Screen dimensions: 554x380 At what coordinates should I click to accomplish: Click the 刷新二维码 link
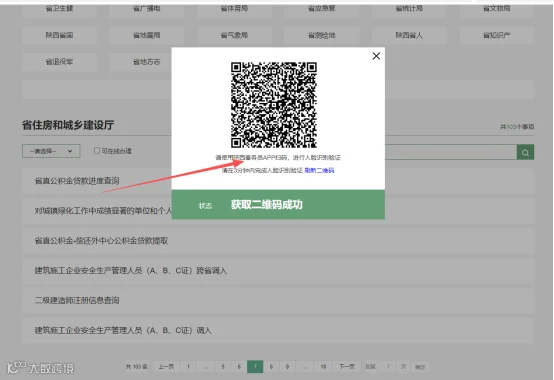pyautogui.click(x=319, y=170)
